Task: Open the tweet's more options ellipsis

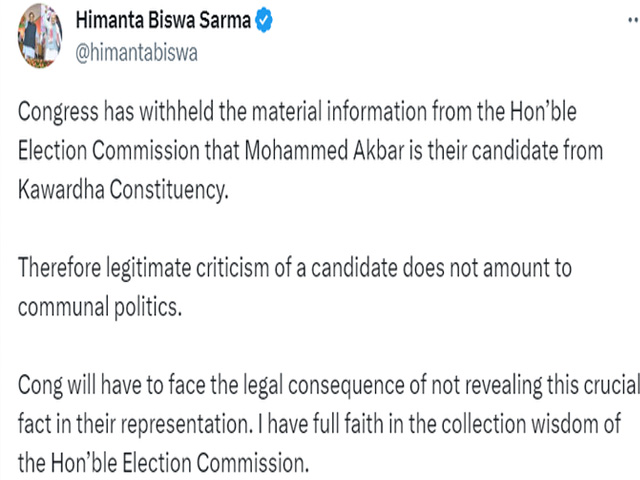Action: point(633,20)
